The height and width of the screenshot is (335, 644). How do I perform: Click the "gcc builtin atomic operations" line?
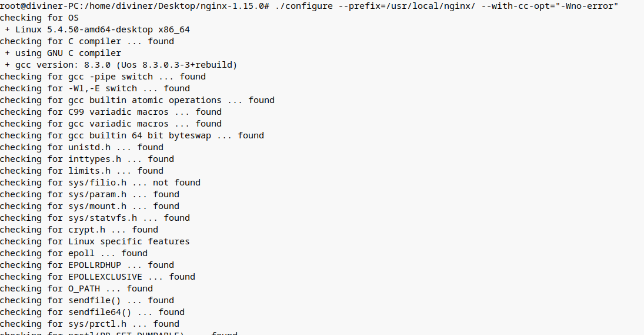point(137,100)
